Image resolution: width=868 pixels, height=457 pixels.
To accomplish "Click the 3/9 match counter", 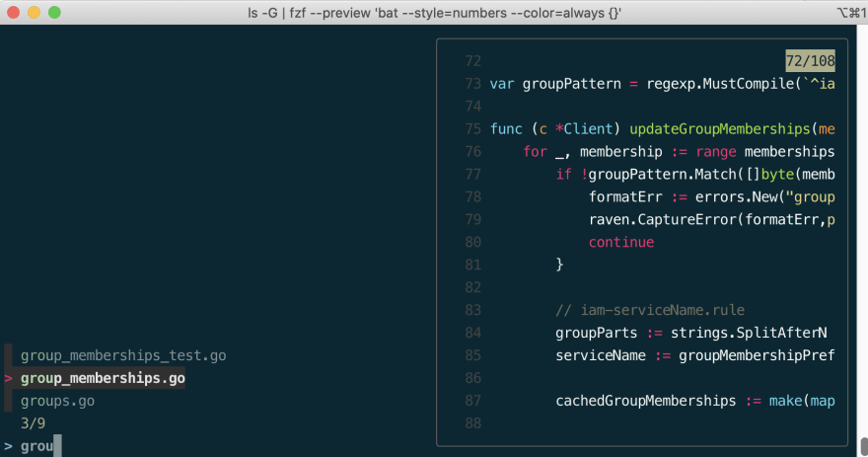I will point(34,423).
